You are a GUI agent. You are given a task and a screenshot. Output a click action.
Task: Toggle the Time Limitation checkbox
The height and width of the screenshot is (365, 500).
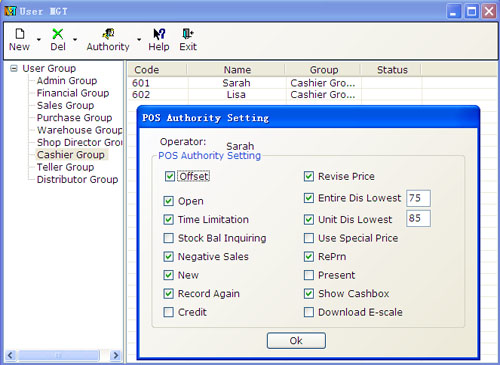[x=169, y=220]
